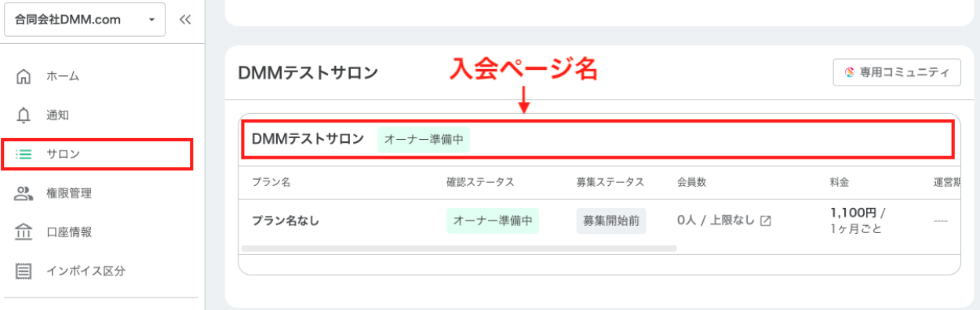
Task: Click the bank account information icon
Action: point(24,232)
